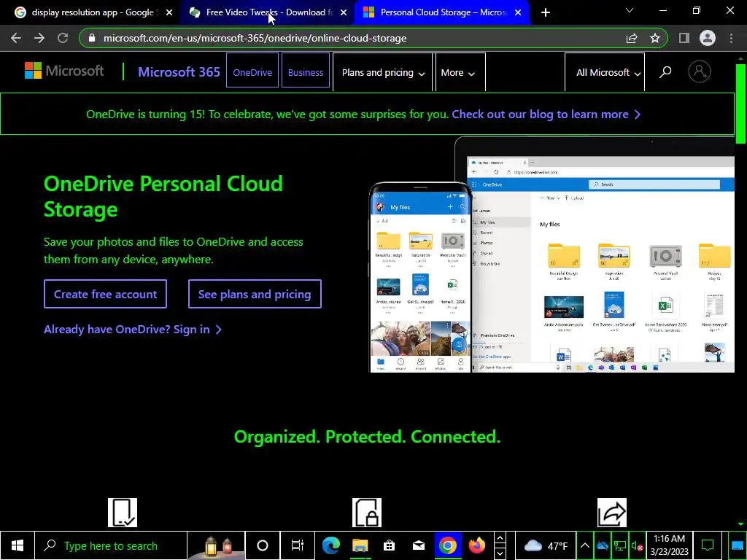Click the locked file icon
747x560 pixels.
[x=367, y=513]
